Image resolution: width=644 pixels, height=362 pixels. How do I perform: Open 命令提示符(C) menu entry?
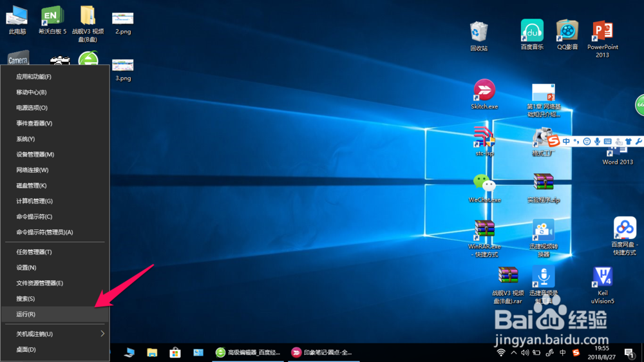[x=55, y=216]
